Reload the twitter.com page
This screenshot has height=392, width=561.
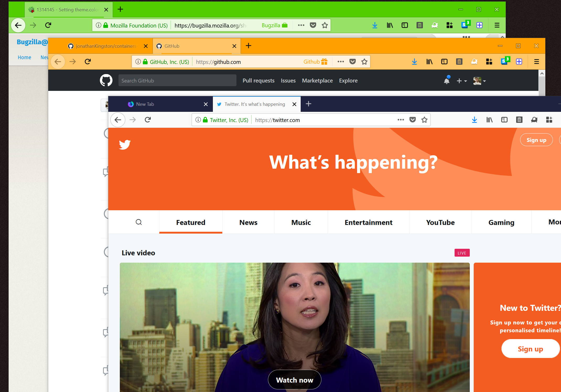(x=148, y=120)
